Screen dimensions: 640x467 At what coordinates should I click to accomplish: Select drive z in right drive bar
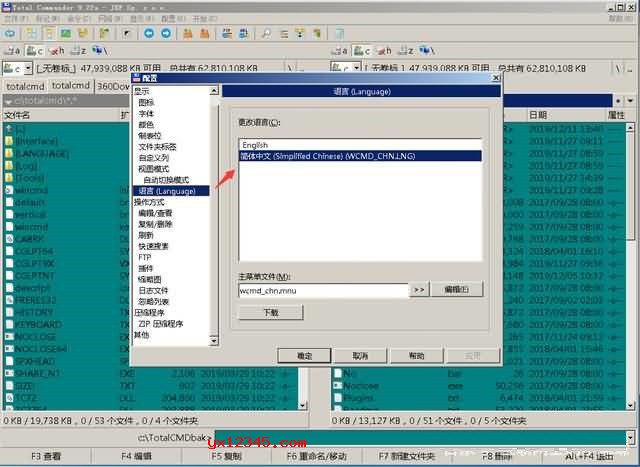[405, 51]
